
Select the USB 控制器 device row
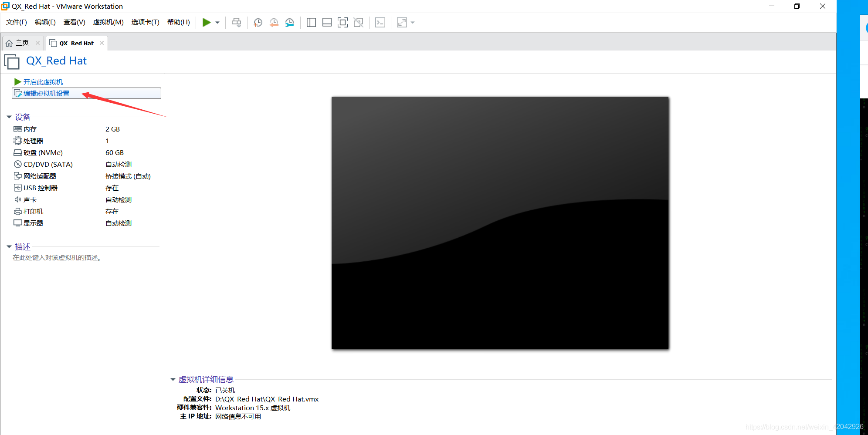(x=86, y=188)
